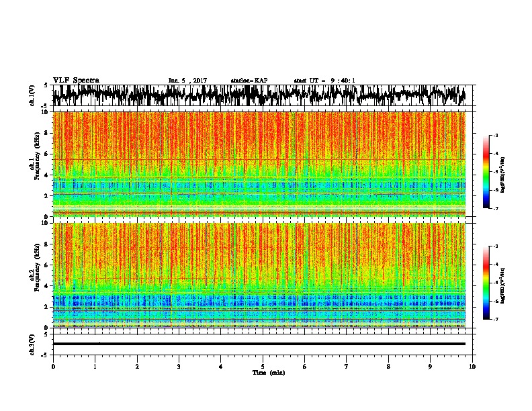This screenshot has width=532, height=411.
Task: Click the "-7" tick on the lower colorbar
Action: (495, 320)
